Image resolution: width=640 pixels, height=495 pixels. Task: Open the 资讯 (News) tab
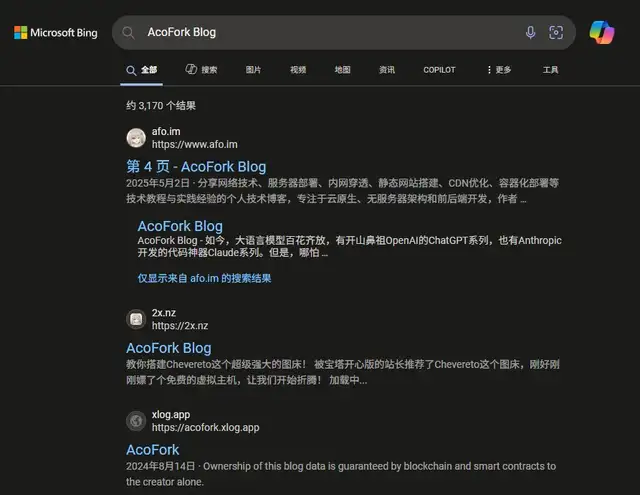(x=387, y=70)
